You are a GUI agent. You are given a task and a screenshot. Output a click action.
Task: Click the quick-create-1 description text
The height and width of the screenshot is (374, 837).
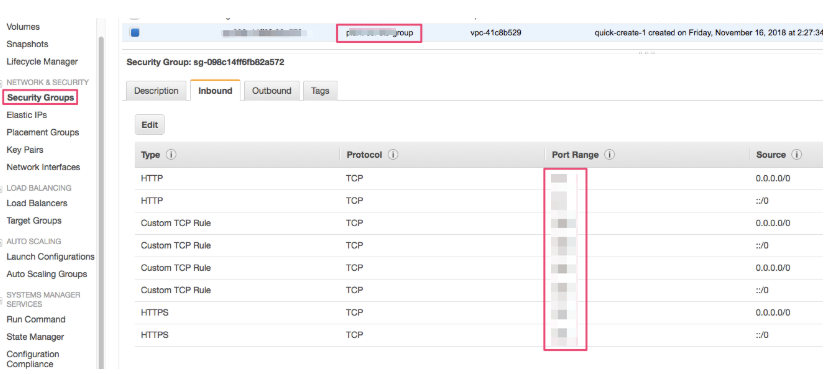point(709,33)
